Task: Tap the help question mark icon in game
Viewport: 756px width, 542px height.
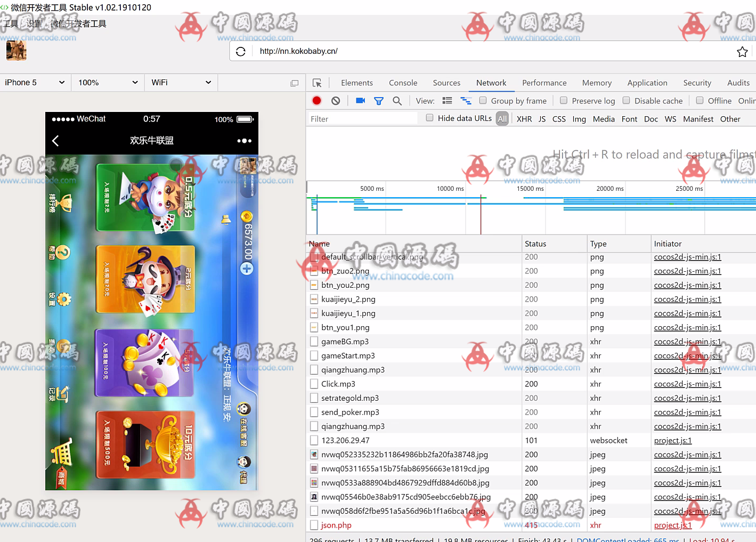Action: (63, 252)
